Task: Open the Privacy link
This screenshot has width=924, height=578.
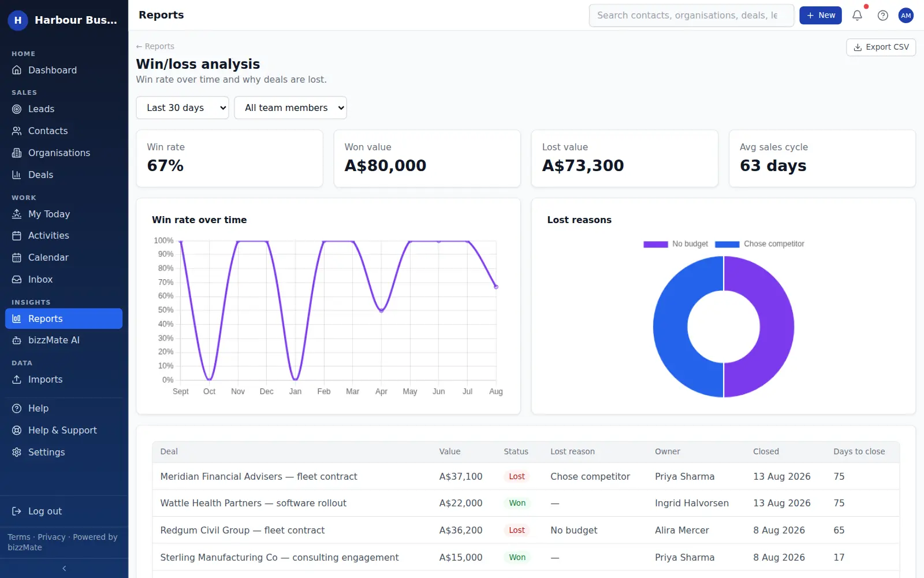Action: pos(52,538)
